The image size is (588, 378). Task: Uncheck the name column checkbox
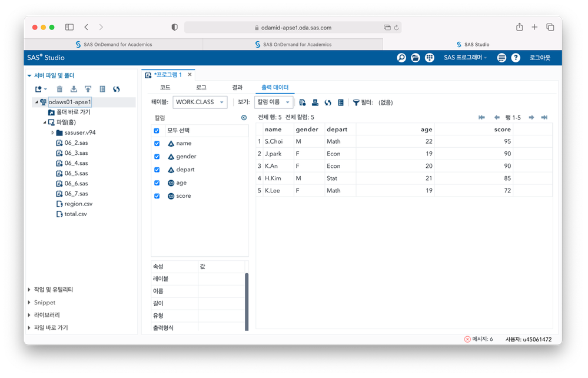157,144
